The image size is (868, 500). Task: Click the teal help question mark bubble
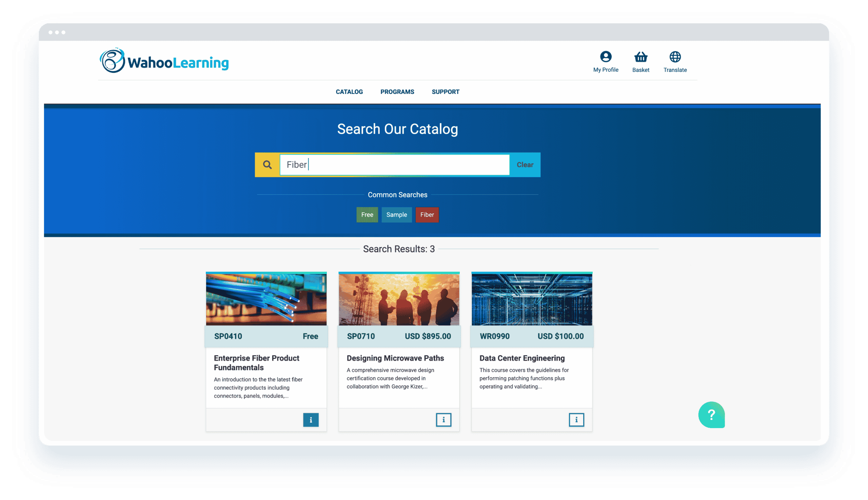711,415
